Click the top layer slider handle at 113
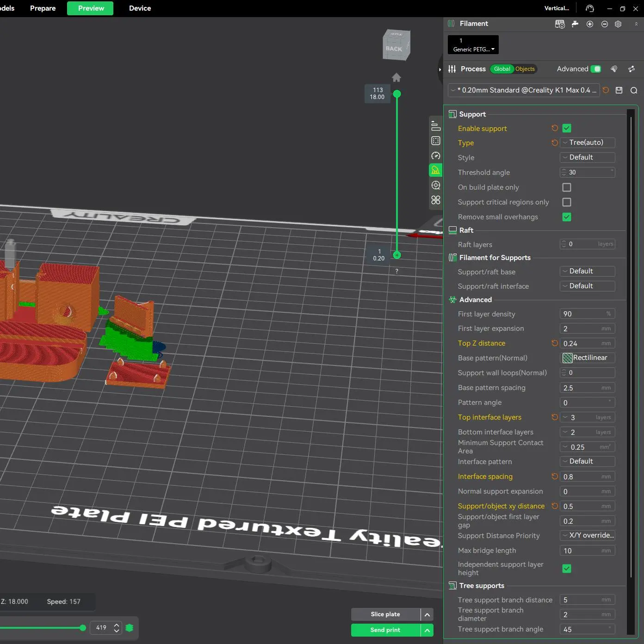 (x=397, y=94)
